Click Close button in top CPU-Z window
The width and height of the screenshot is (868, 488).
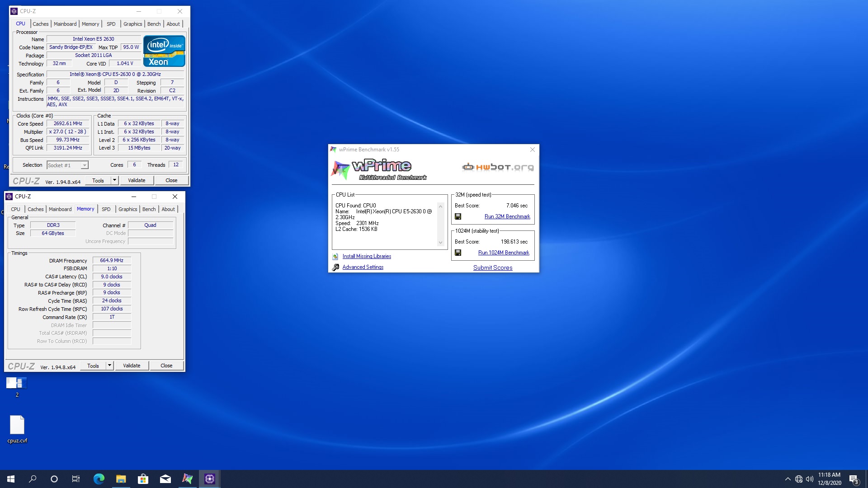coord(171,180)
